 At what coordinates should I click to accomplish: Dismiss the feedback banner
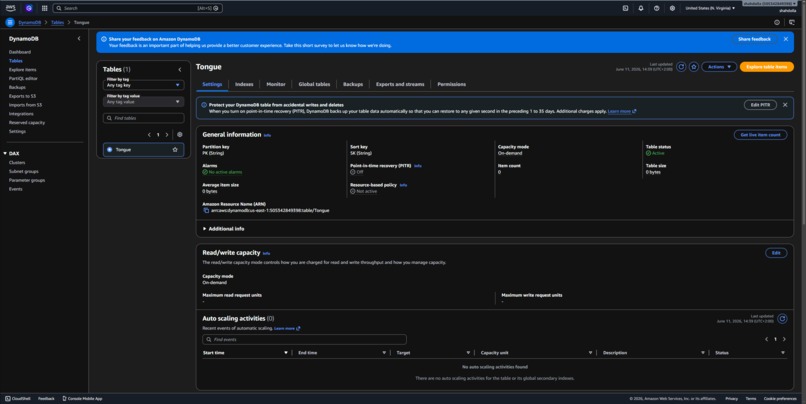pyautogui.click(x=785, y=39)
